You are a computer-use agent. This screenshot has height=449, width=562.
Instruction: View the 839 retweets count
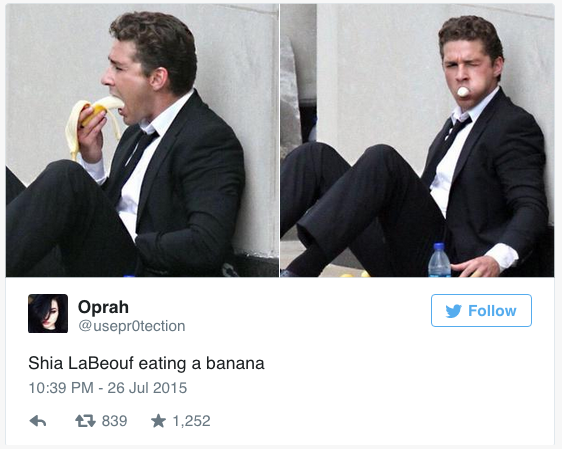(114, 421)
